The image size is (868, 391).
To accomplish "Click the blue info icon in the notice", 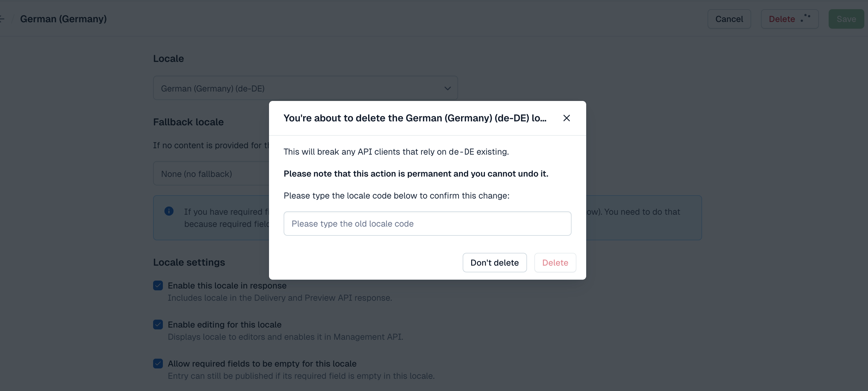I will point(169,211).
